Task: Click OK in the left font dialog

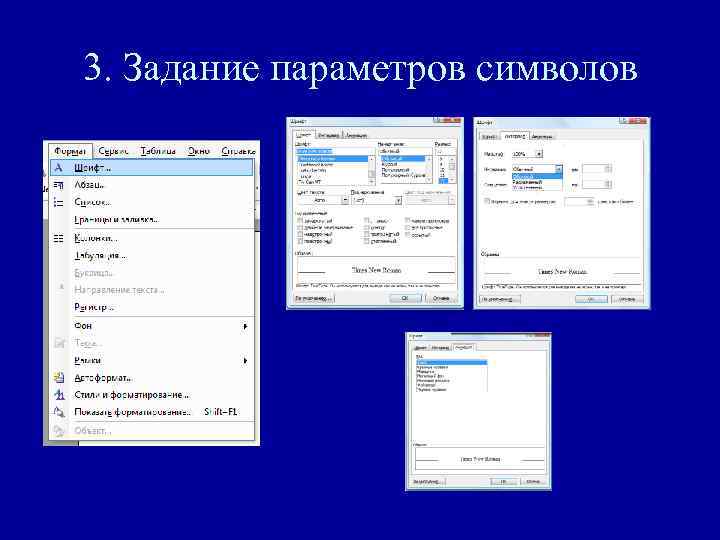Action: 405,298
